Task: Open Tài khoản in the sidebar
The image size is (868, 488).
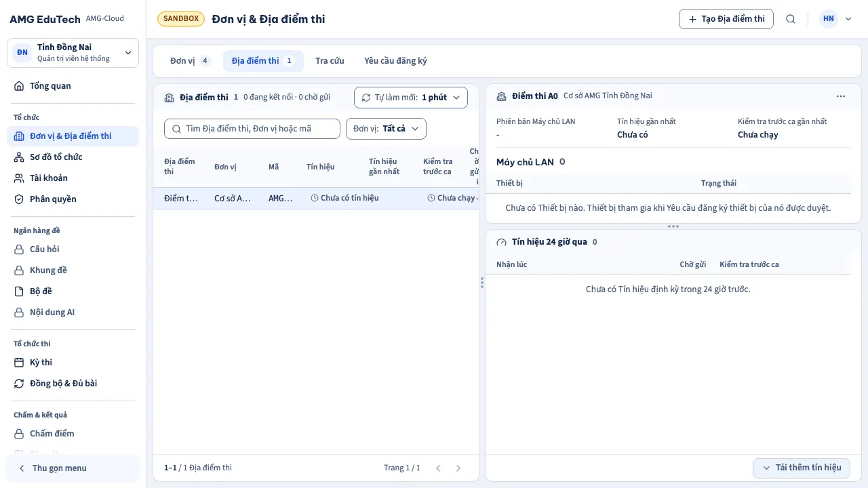Action: point(73,178)
